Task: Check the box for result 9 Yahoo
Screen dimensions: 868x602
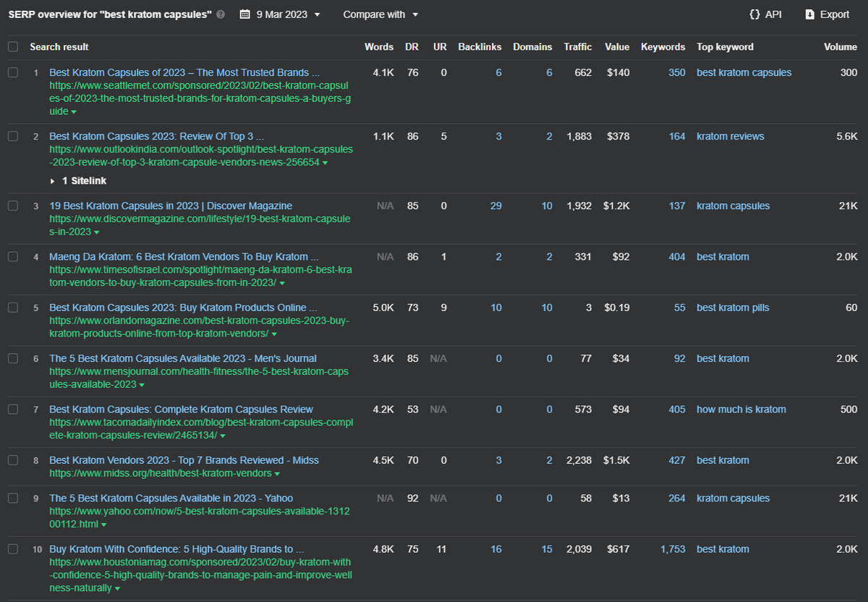Action: click(x=13, y=498)
